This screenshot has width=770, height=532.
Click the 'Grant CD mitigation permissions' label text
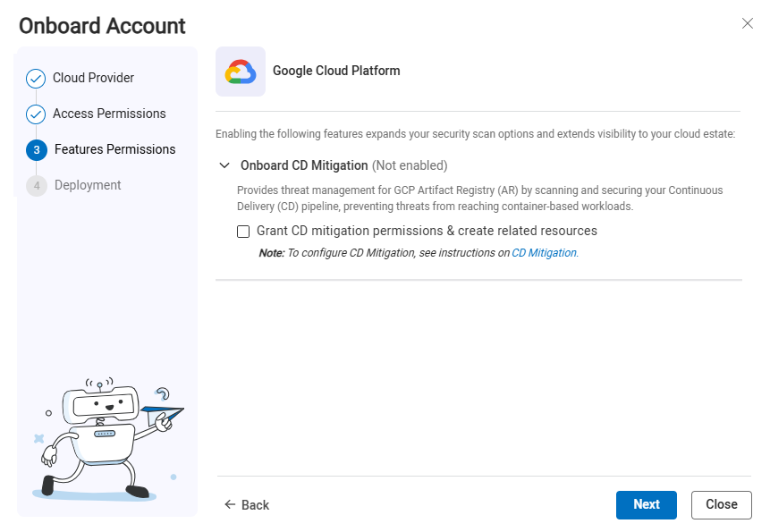[x=427, y=231]
